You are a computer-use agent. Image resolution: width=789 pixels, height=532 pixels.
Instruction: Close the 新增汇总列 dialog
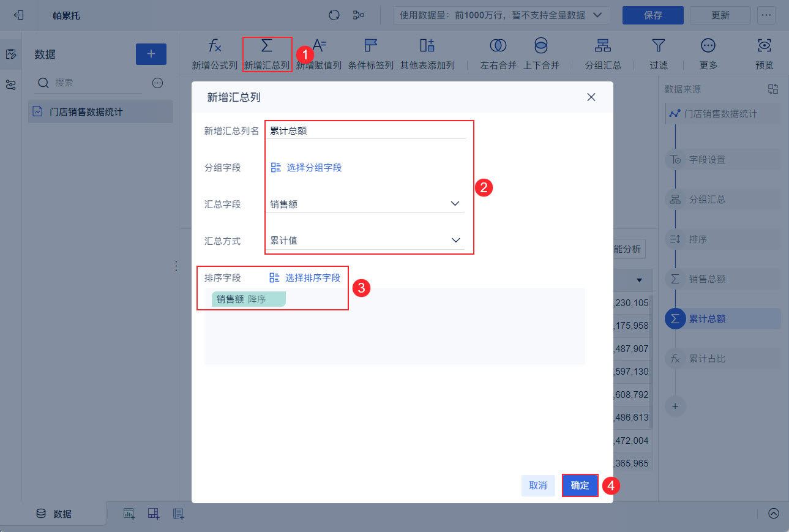pos(591,97)
